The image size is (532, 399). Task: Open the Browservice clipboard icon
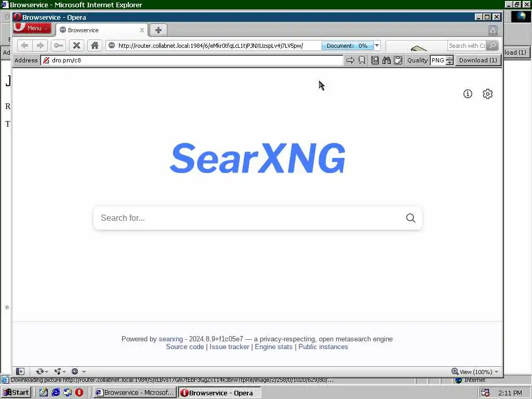click(x=398, y=60)
